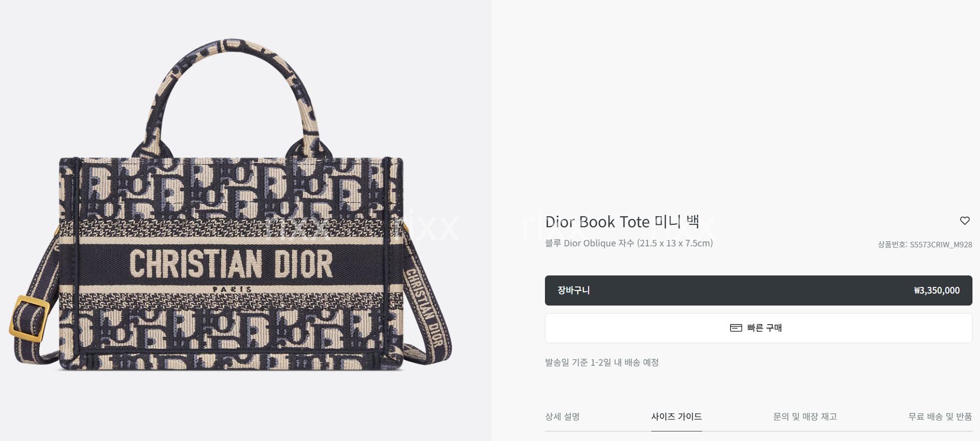This screenshot has width=980, height=441.
Task: View the 무료 배송 및 반품 tab
Action: coord(940,416)
